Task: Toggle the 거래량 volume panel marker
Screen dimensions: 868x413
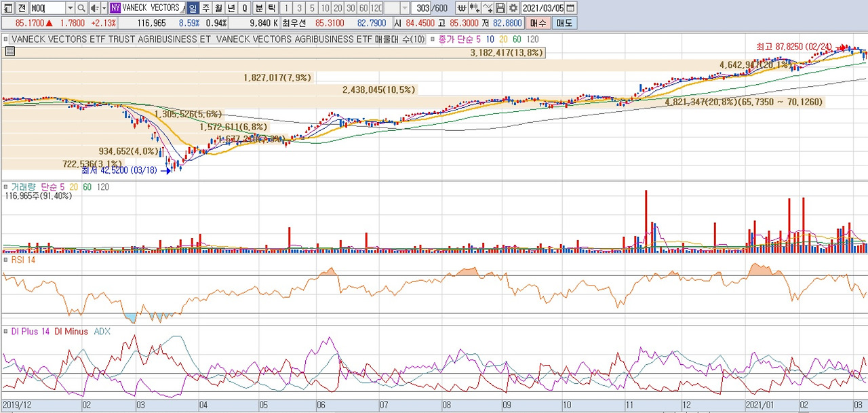Action: [6, 186]
